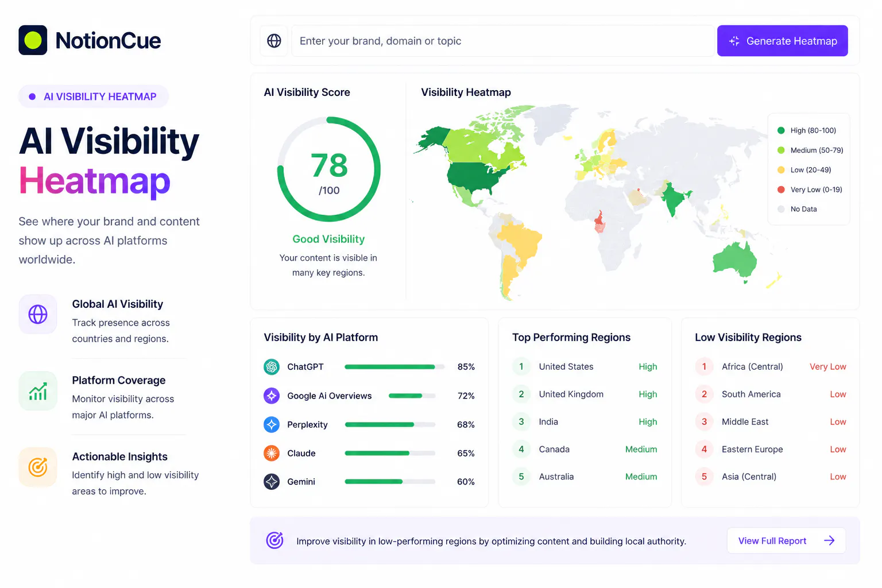The width and height of the screenshot is (882, 588).
Task: Click the ChatGPT 85% progress bar
Action: [394, 367]
